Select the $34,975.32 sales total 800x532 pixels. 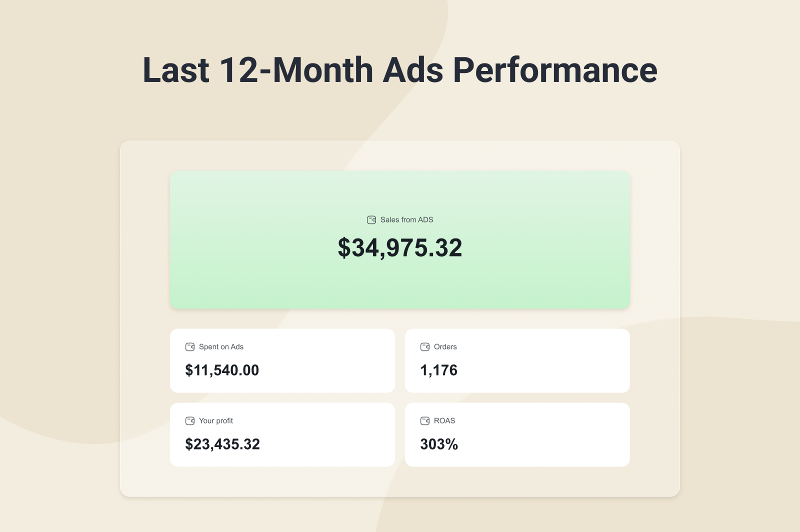[400, 248]
